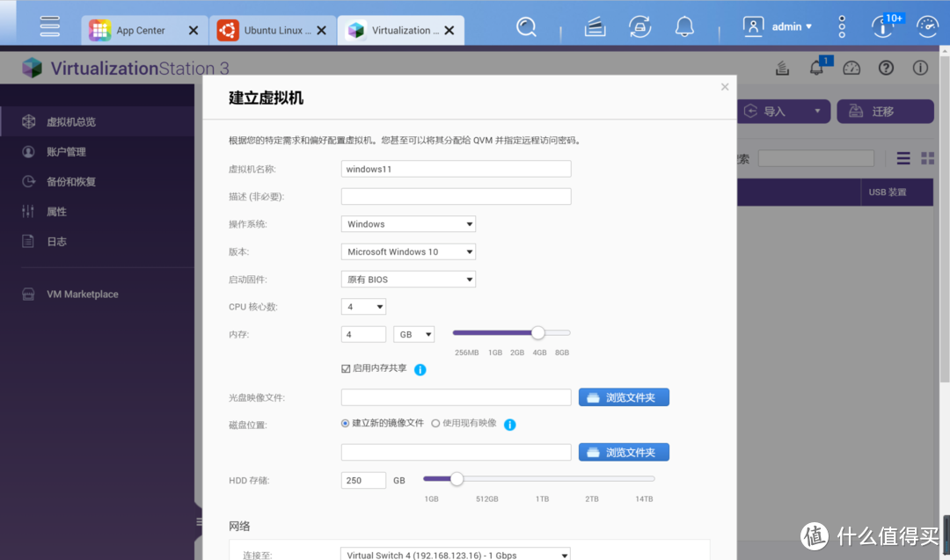Open Virtualization Station resource monitor gauge
Image resolution: width=950 pixels, height=560 pixels.
pyautogui.click(x=851, y=68)
